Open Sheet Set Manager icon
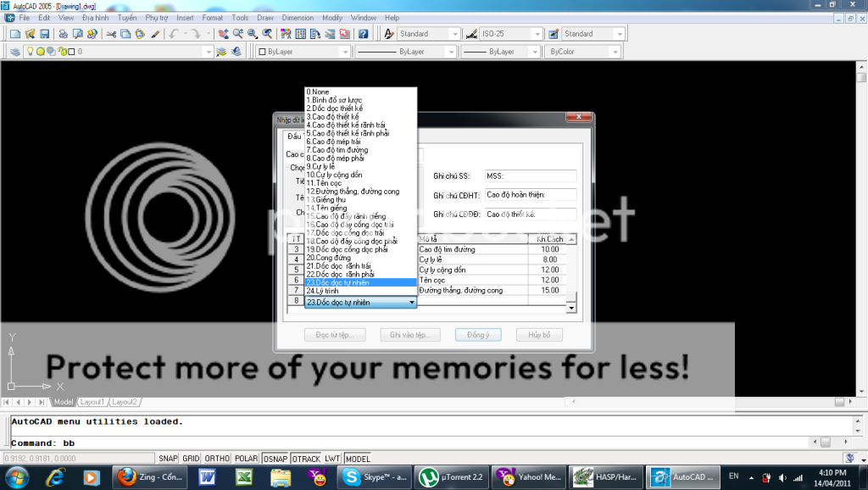The image size is (868, 490). pos(330,34)
